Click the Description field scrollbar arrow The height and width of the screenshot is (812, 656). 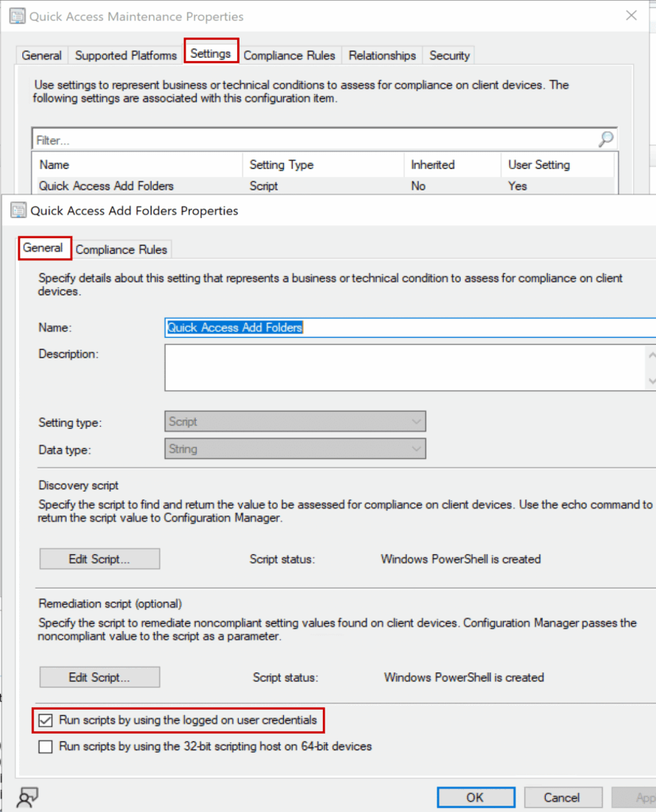pyautogui.click(x=651, y=354)
